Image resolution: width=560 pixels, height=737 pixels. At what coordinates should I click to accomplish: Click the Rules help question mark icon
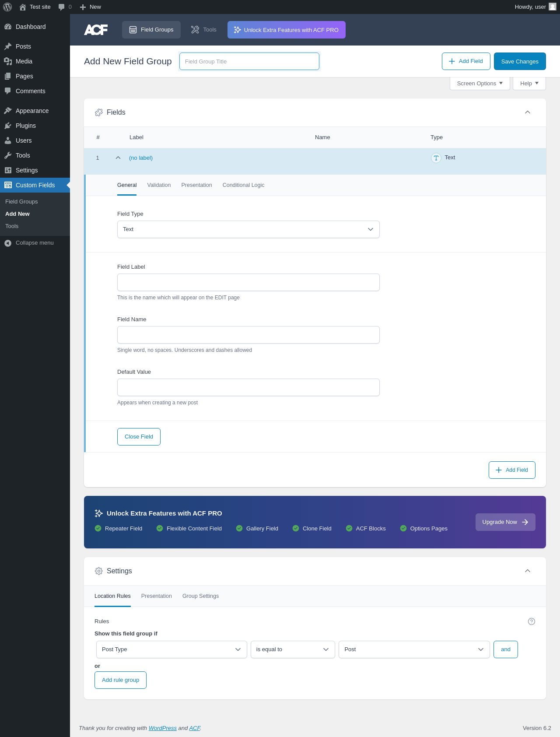click(x=532, y=621)
